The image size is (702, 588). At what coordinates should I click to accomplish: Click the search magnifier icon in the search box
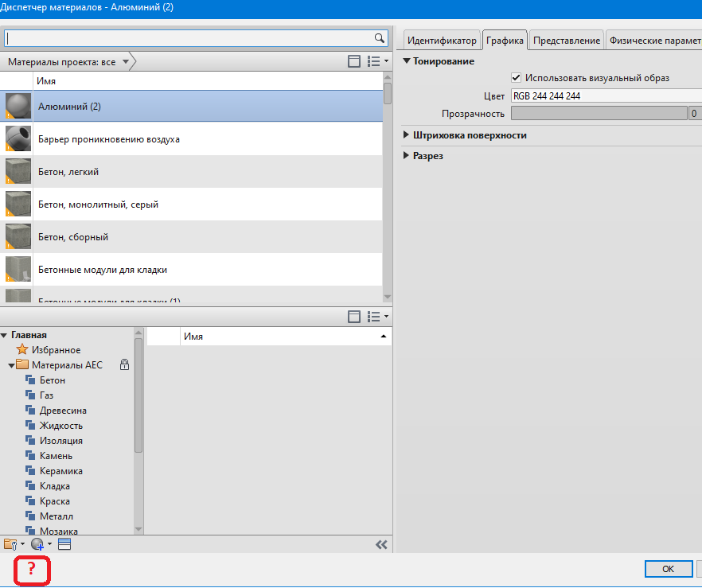(x=380, y=37)
